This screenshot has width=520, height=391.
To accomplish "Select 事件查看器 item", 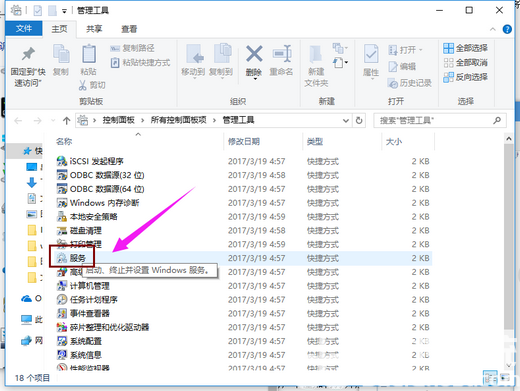I will click(83, 314).
